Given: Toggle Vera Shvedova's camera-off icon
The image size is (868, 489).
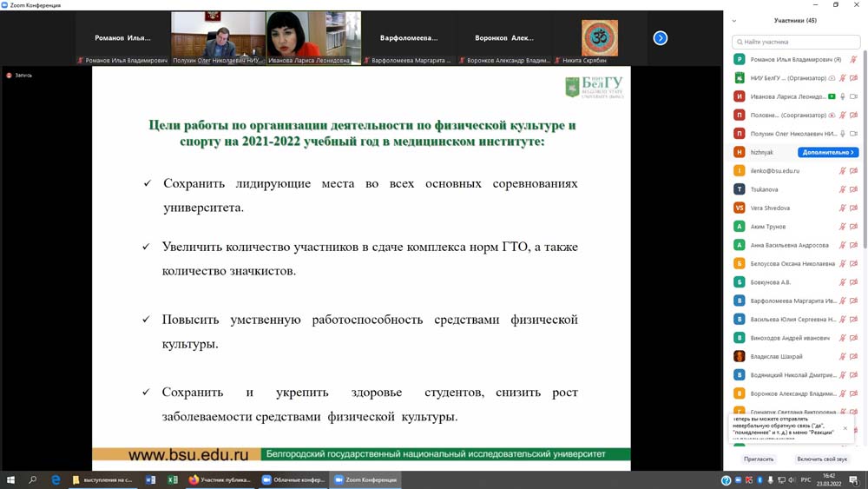Looking at the screenshot, I should click(x=853, y=208).
